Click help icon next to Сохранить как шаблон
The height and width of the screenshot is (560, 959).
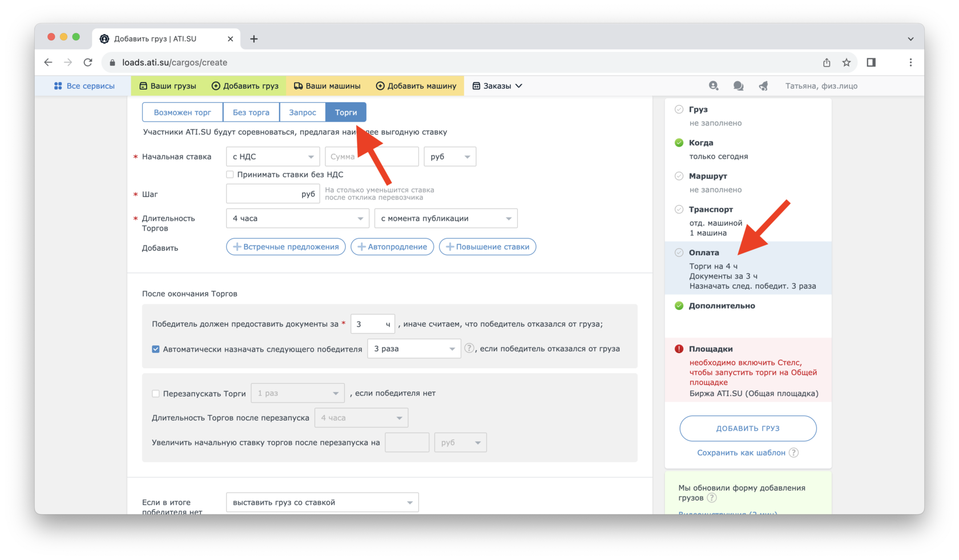pos(793,453)
